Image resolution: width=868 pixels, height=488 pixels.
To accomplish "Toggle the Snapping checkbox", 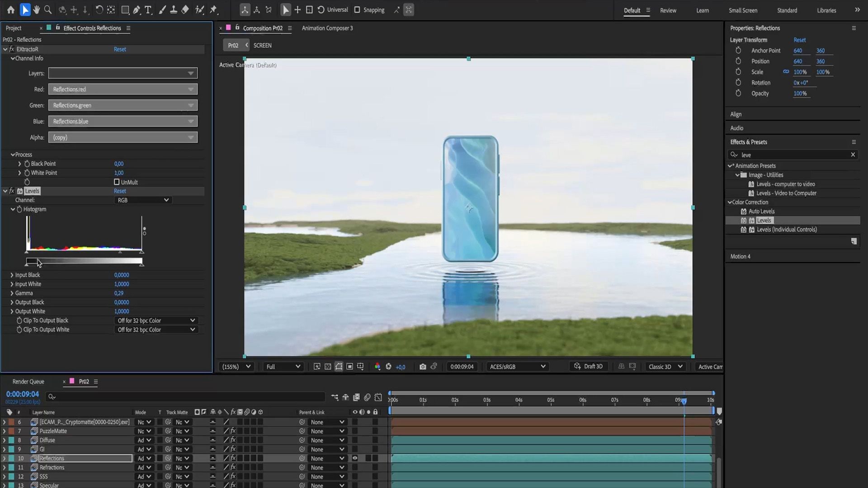I will point(357,10).
